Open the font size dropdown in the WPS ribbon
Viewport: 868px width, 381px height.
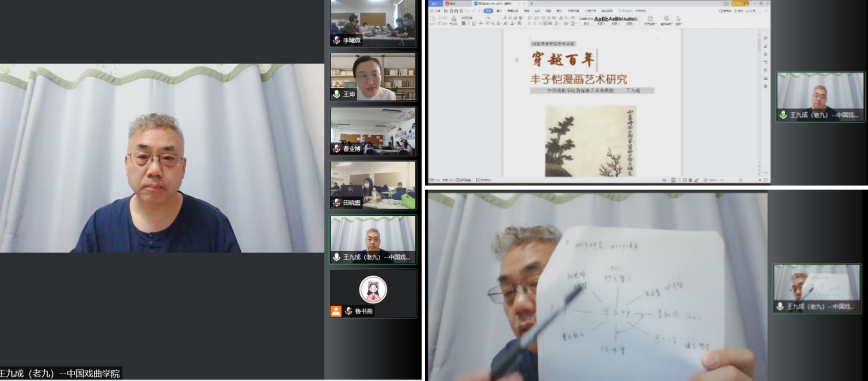pyautogui.click(x=492, y=18)
